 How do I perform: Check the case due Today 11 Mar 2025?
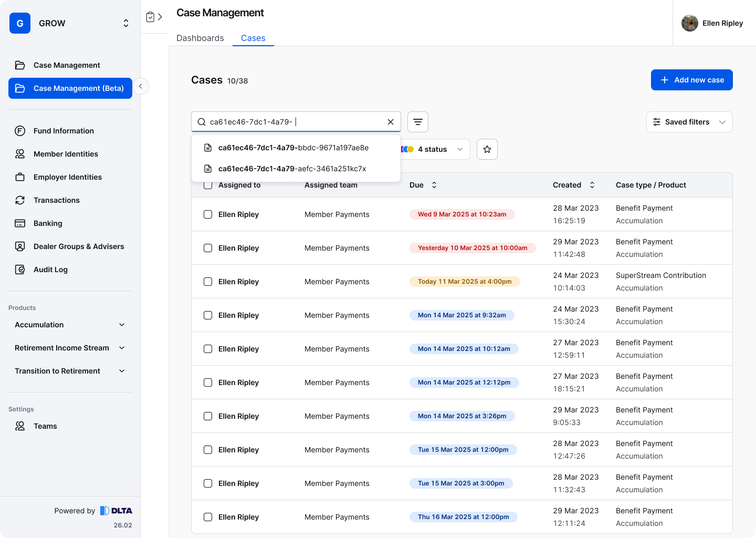208,282
